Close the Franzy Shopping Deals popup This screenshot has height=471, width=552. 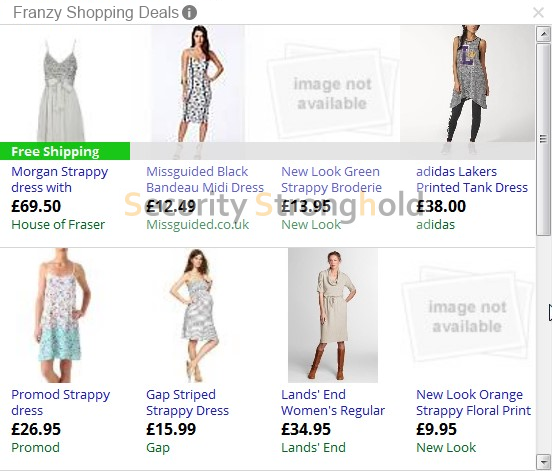[538, 13]
